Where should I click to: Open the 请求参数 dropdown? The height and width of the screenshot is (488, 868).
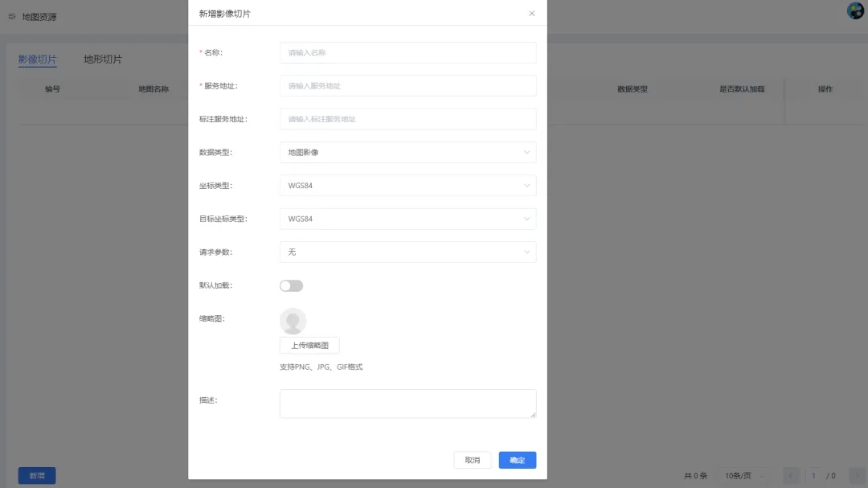point(407,252)
